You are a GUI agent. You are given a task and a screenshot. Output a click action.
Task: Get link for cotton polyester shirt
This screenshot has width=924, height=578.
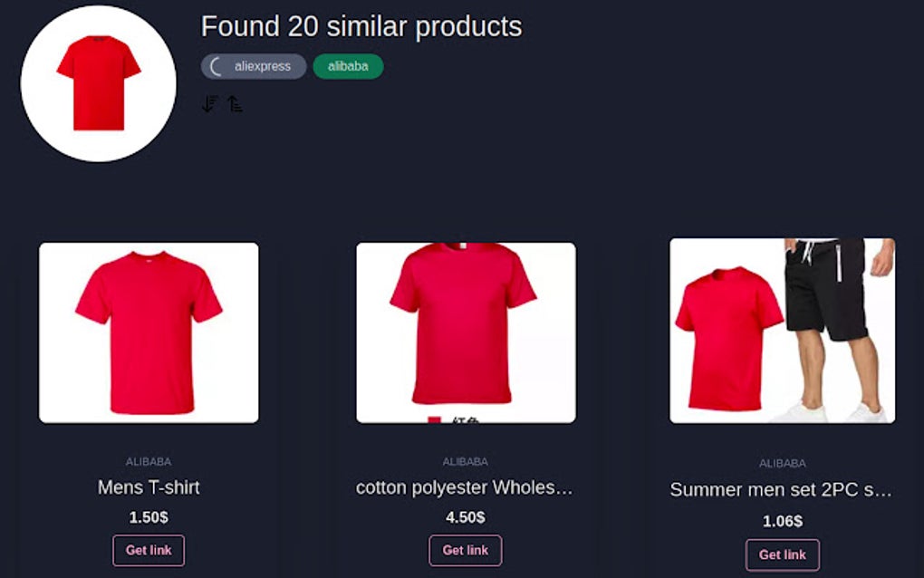point(465,550)
